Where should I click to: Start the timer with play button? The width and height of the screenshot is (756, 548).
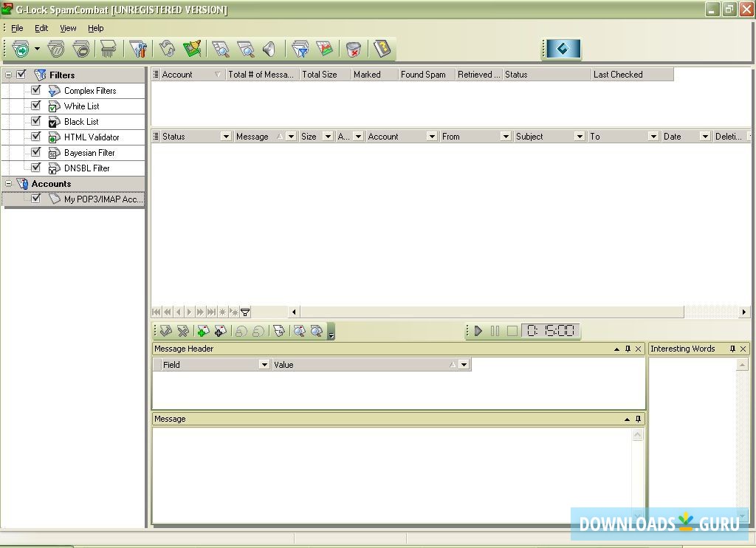pyautogui.click(x=478, y=331)
